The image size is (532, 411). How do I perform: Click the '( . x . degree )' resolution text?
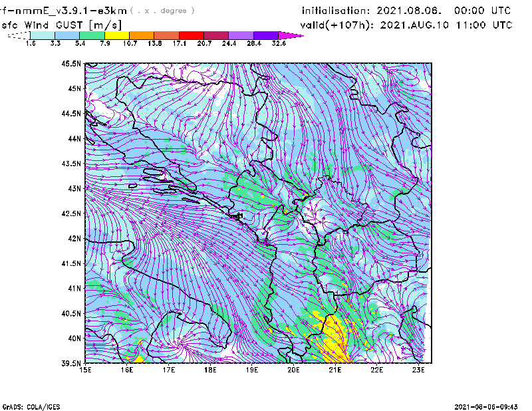coord(163,11)
